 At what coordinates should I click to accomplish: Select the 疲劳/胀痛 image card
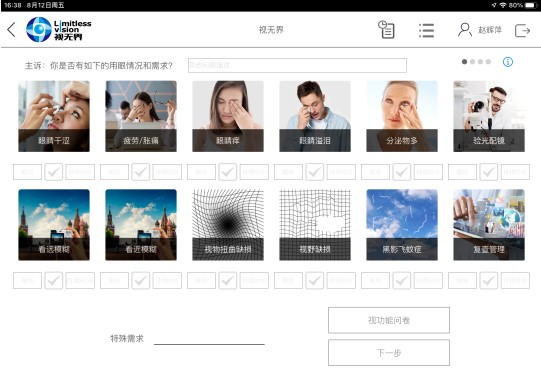[x=141, y=116]
